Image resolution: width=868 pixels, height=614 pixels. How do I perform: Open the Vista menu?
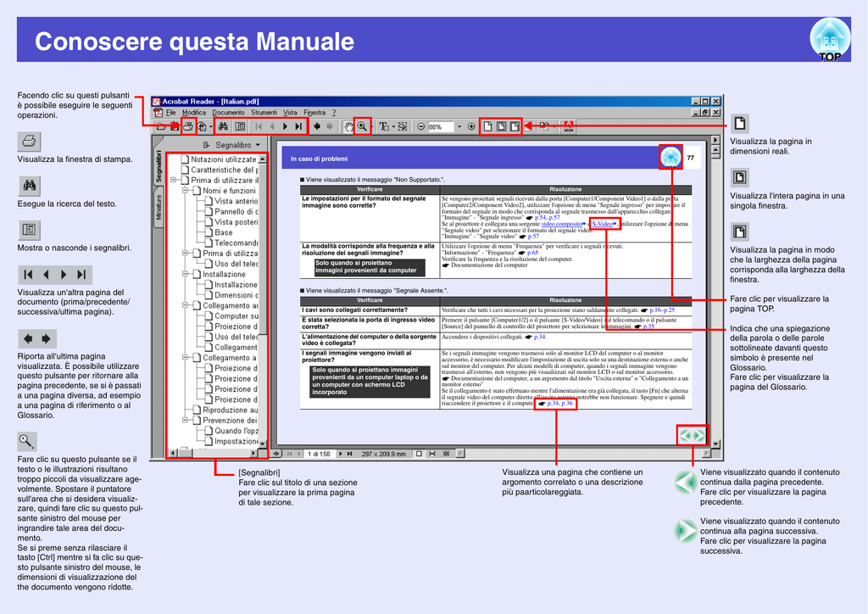click(x=290, y=113)
